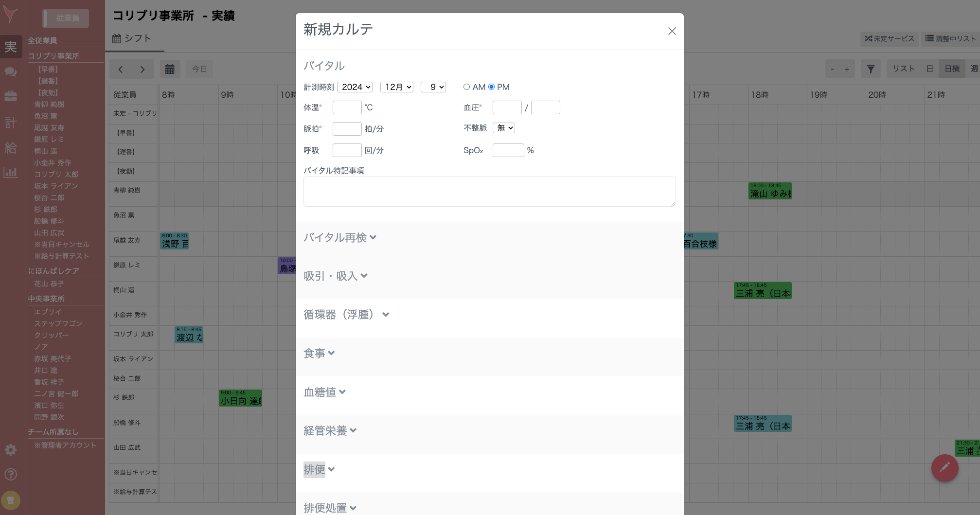The width and height of the screenshot is (980, 515).
Task: Close the 新規カルテ dialog
Action: [x=672, y=31]
